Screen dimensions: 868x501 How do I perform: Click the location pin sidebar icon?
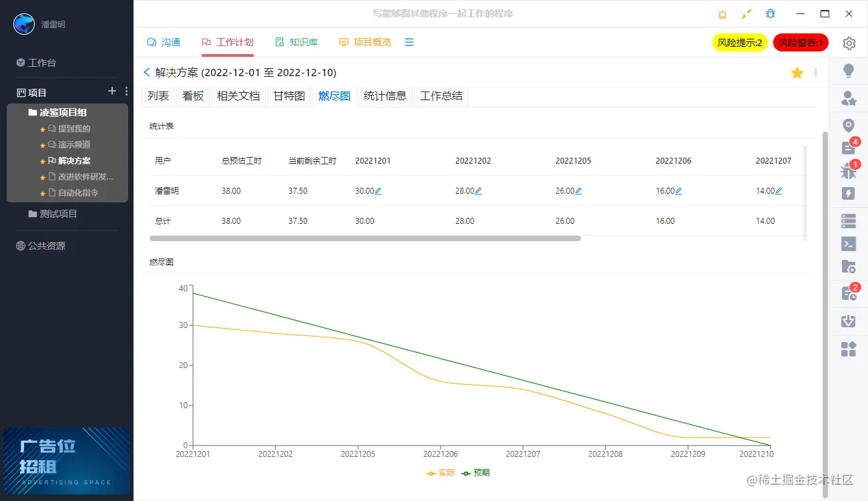click(x=849, y=126)
